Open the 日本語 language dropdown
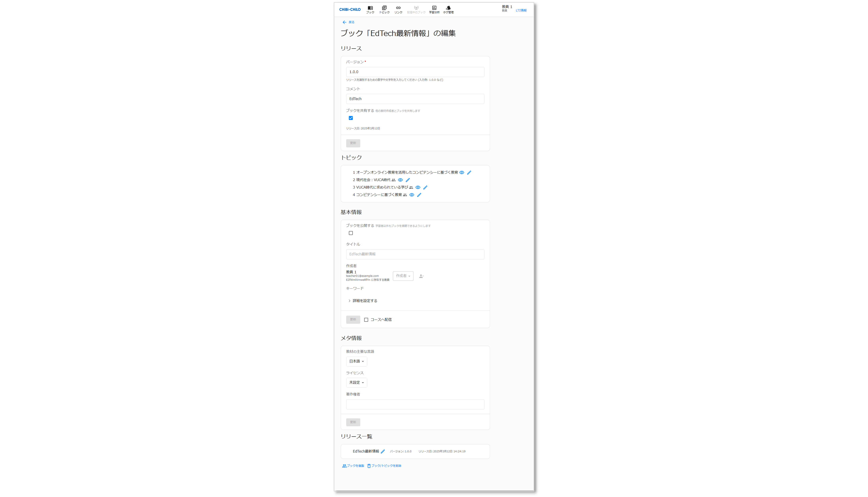Viewport: 868px width, 497px height. coord(356,361)
